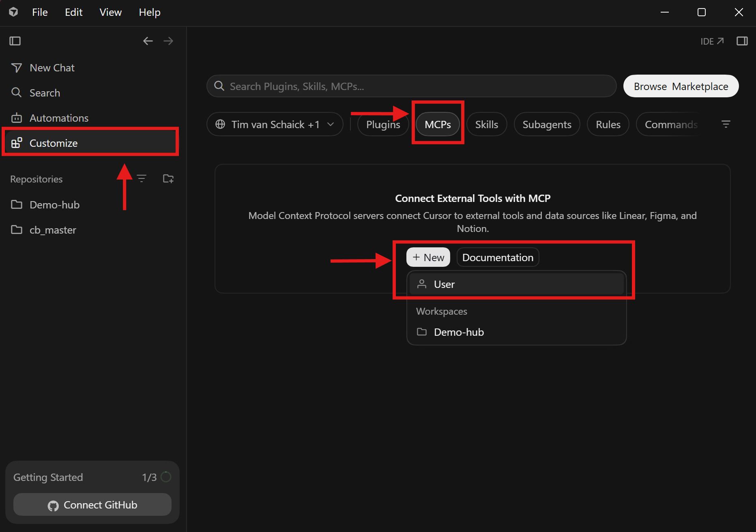
Task: Open the Documentation link button
Action: click(x=498, y=257)
